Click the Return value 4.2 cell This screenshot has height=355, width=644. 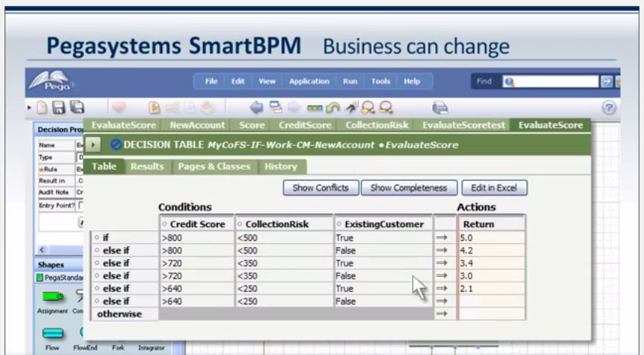[x=492, y=250]
